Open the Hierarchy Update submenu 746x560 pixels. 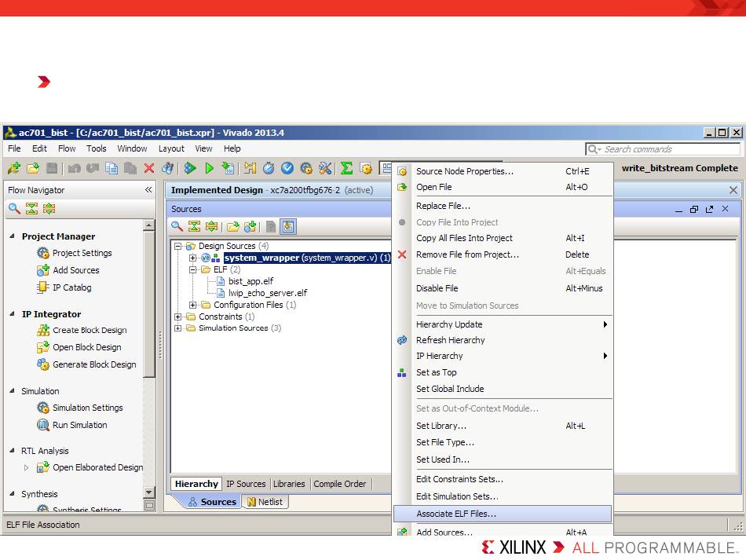point(503,324)
